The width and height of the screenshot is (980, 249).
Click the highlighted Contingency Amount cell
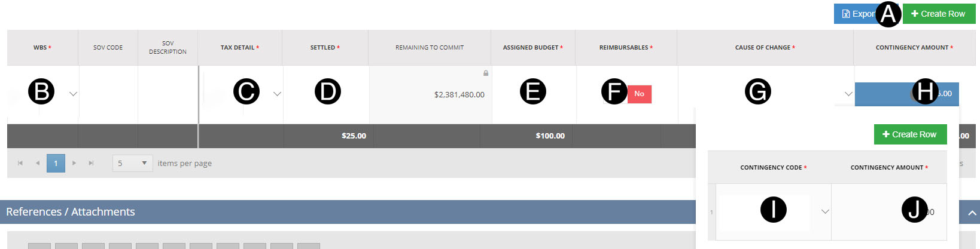click(x=906, y=94)
